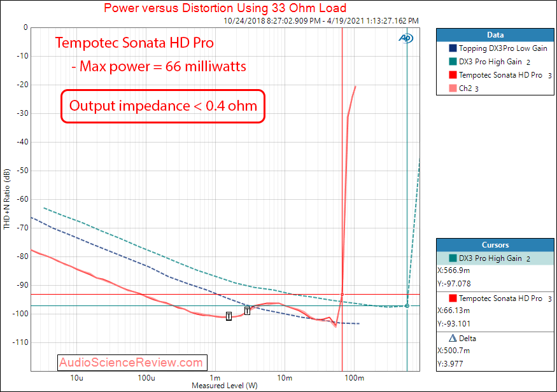Click teal cursor point on DX3 Pro High Gain
This screenshot has height=392, width=557.
(x=407, y=305)
